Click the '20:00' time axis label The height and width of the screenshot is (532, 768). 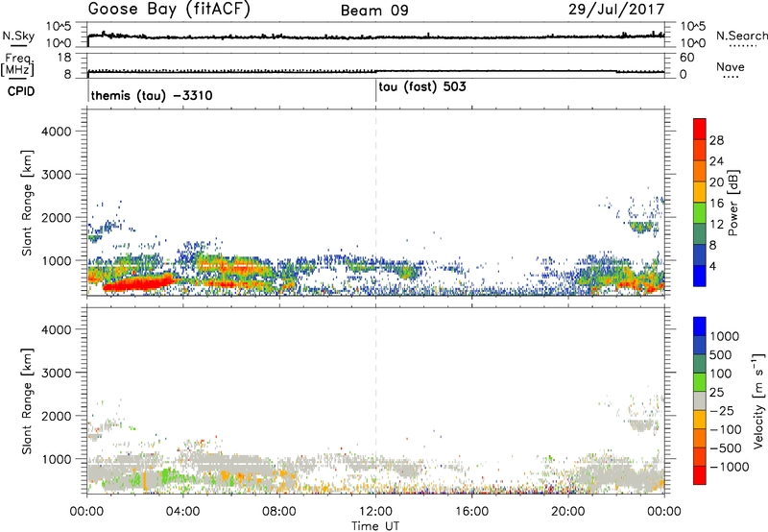tap(568, 512)
